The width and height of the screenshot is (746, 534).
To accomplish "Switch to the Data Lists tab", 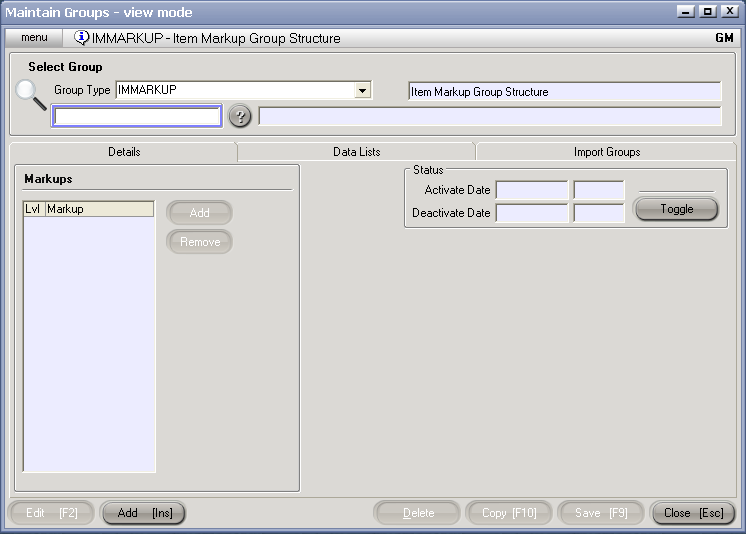I will click(356, 152).
